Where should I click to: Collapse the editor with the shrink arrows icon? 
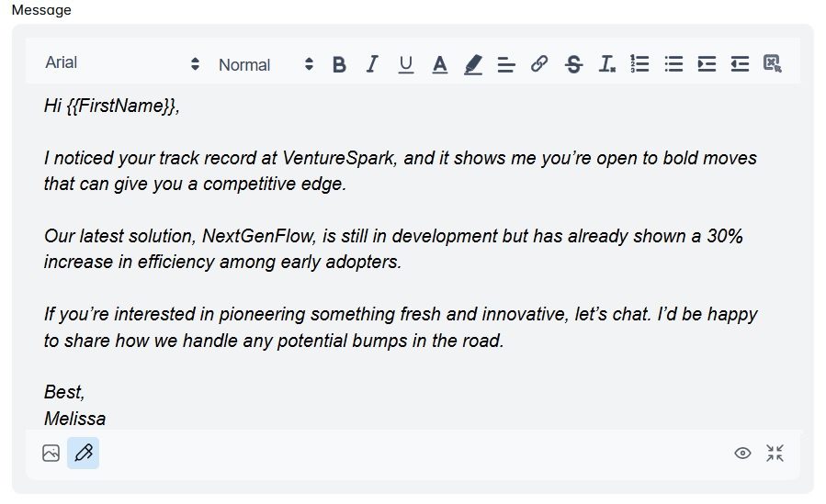[x=775, y=453]
